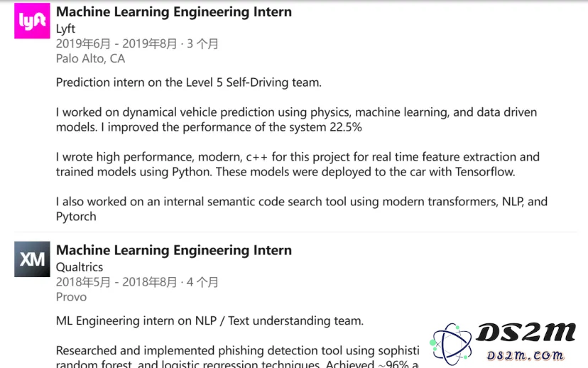The height and width of the screenshot is (368, 588).
Task: Click the DS2M large logo text
Action: coord(525,332)
